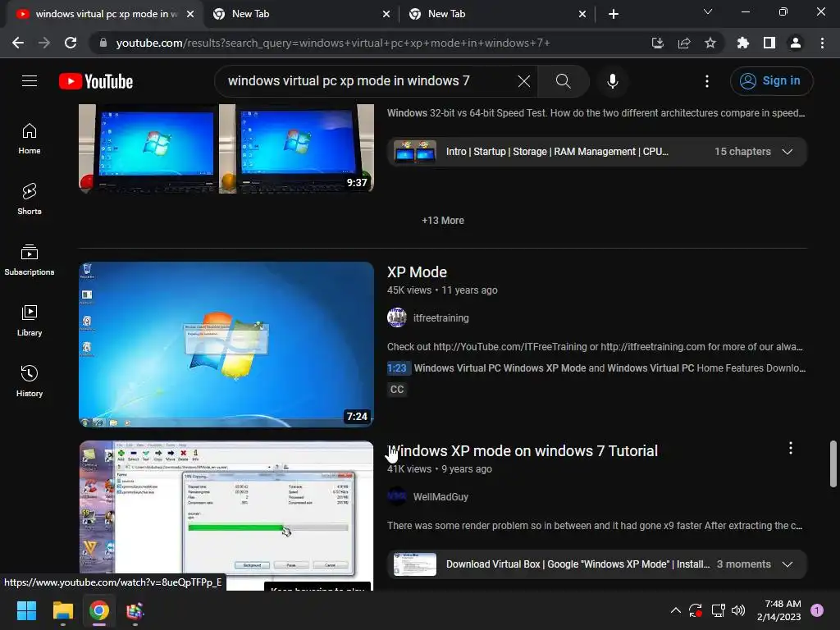This screenshot has height=630, width=840.
Task: Click the page vertical scrollbar thumb
Action: coord(833,464)
